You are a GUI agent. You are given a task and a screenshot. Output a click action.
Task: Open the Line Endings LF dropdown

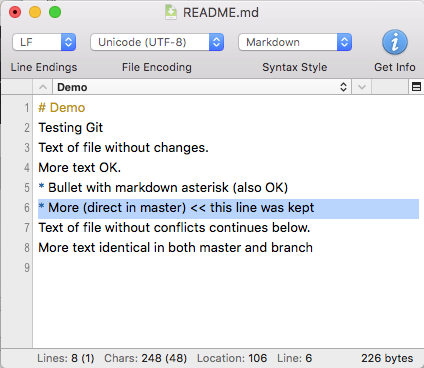tap(44, 42)
